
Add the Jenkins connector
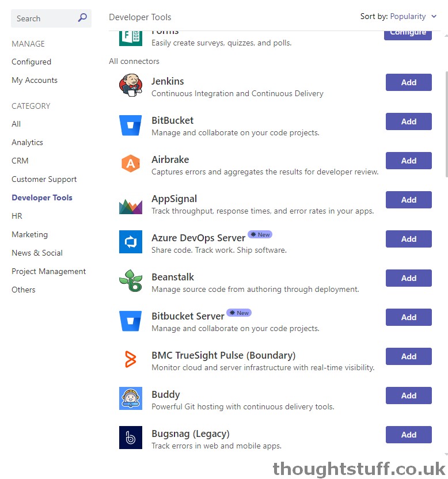[x=409, y=82]
